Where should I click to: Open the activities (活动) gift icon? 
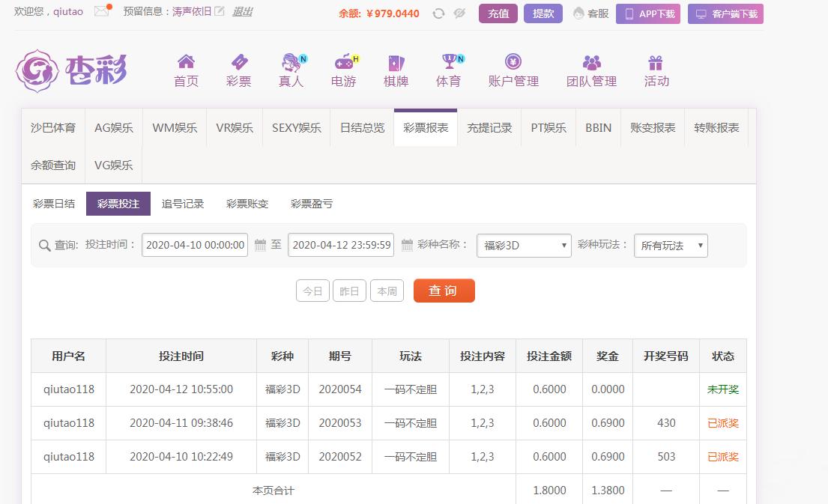click(656, 62)
